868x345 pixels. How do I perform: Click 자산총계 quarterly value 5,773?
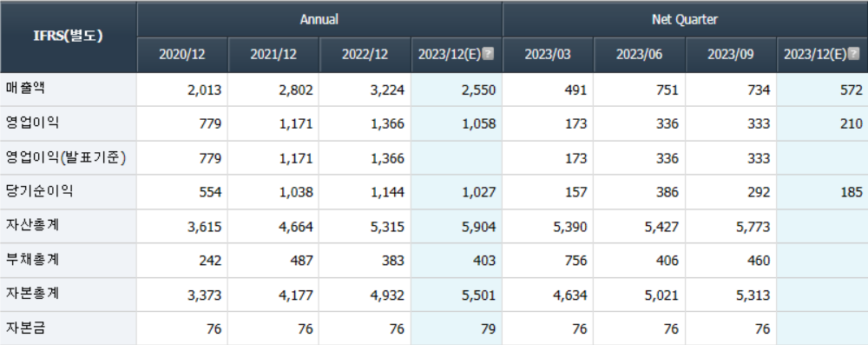coord(753,227)
